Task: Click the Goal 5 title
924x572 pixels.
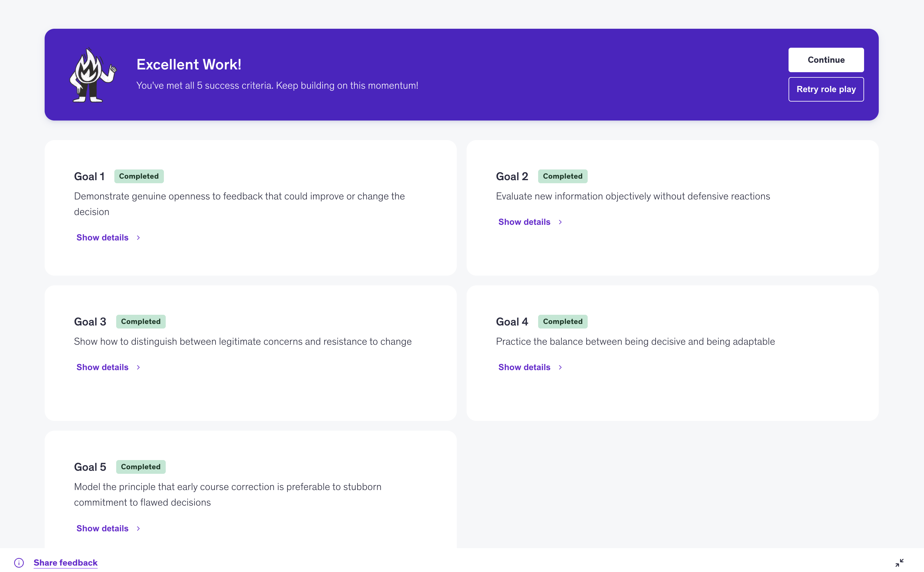Action: pos(90,467)
